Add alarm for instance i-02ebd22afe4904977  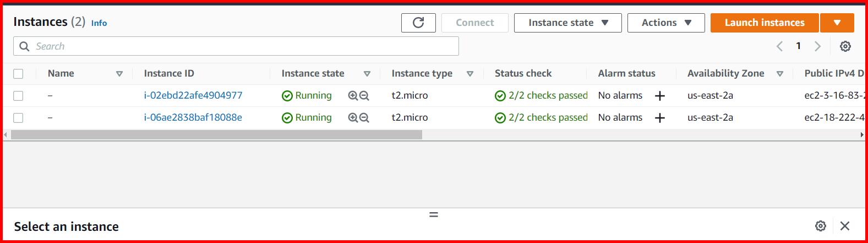point(660,96)
